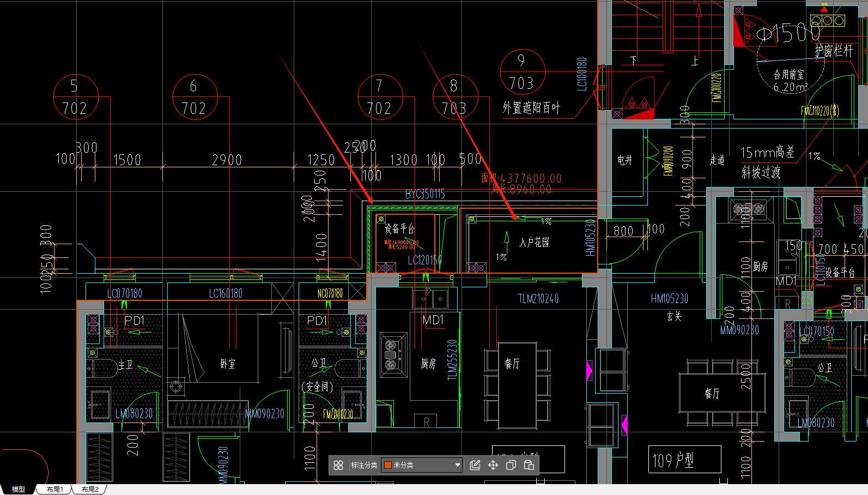Click the LC070150 window label
Viewport: 868px width, 495px height.
pyautogui.click(x=816, y=331)
